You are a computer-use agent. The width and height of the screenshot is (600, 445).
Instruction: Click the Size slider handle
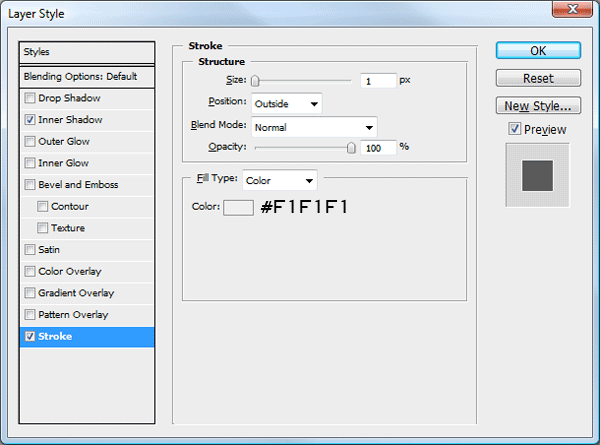pyautogui.click(x=255, y=81)
